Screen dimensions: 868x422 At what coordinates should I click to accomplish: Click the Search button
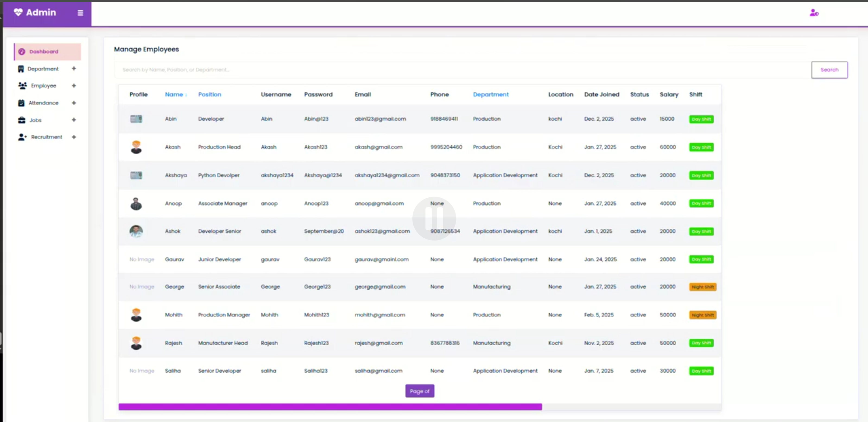(829, 70)
